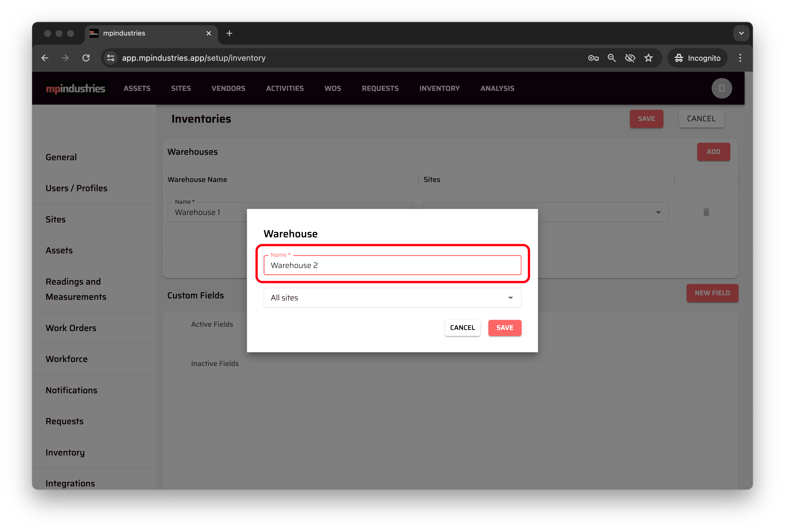
Task: Click the site information icon
Action: (111, 58)
